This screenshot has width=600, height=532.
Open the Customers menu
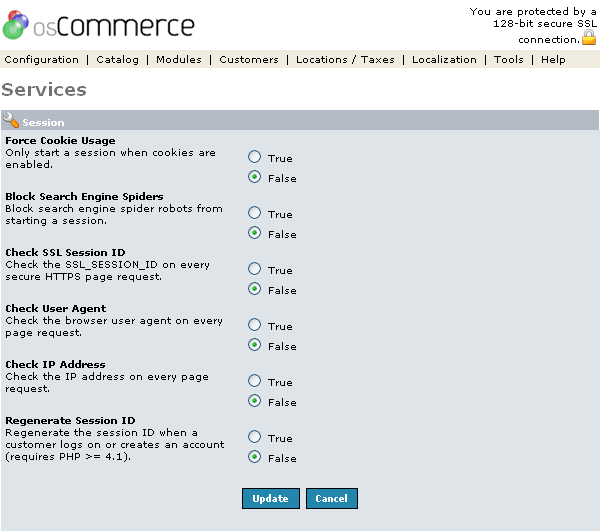tap(249, 60)
